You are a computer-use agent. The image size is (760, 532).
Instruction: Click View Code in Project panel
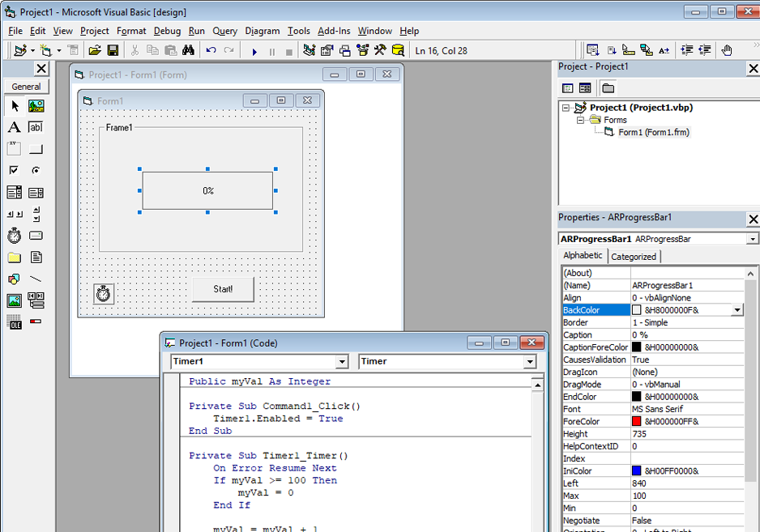click(568, 88)
